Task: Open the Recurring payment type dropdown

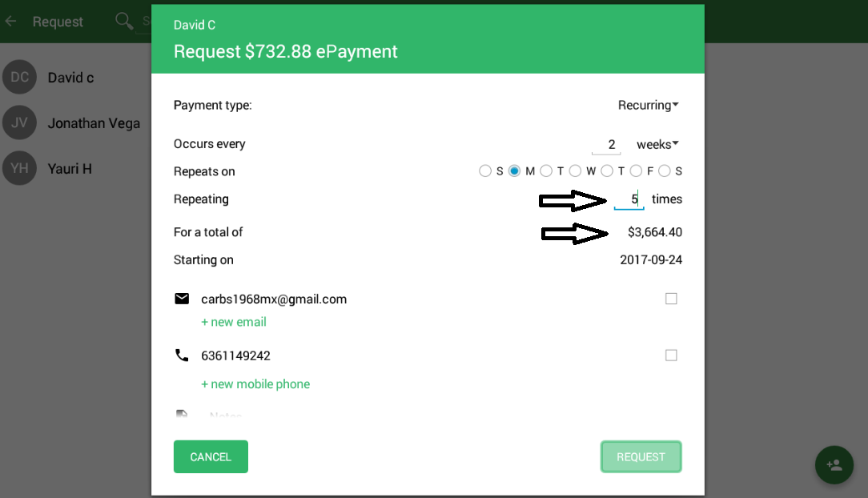Action: (649, 105)
